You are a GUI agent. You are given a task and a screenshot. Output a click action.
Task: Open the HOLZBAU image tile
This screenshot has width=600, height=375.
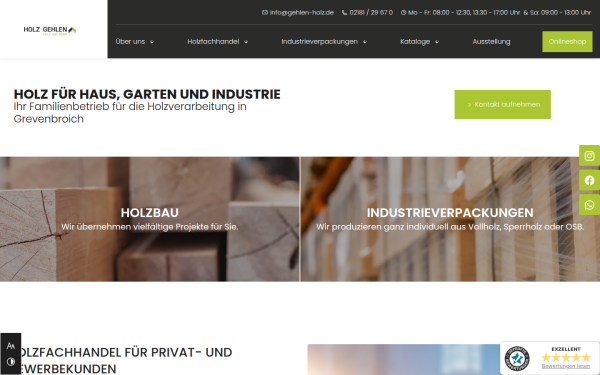tap(150, 219)
